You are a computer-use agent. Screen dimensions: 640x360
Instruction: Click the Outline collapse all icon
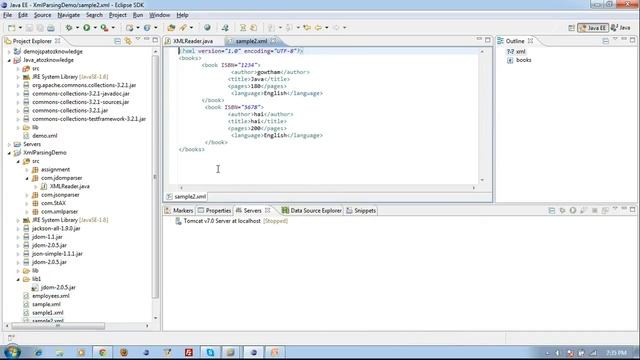coord(605,41)
